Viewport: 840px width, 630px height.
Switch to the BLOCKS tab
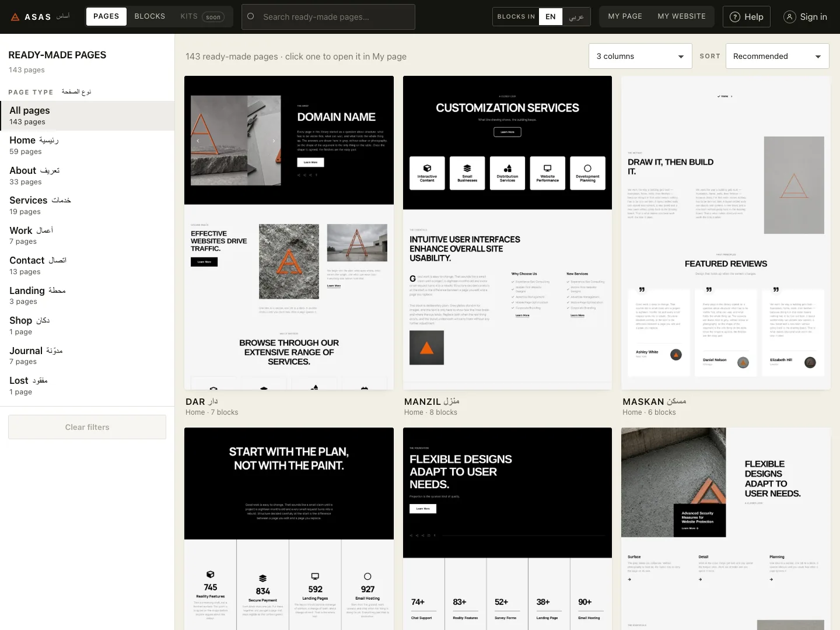pyautogui.click(x=150, y=16)
